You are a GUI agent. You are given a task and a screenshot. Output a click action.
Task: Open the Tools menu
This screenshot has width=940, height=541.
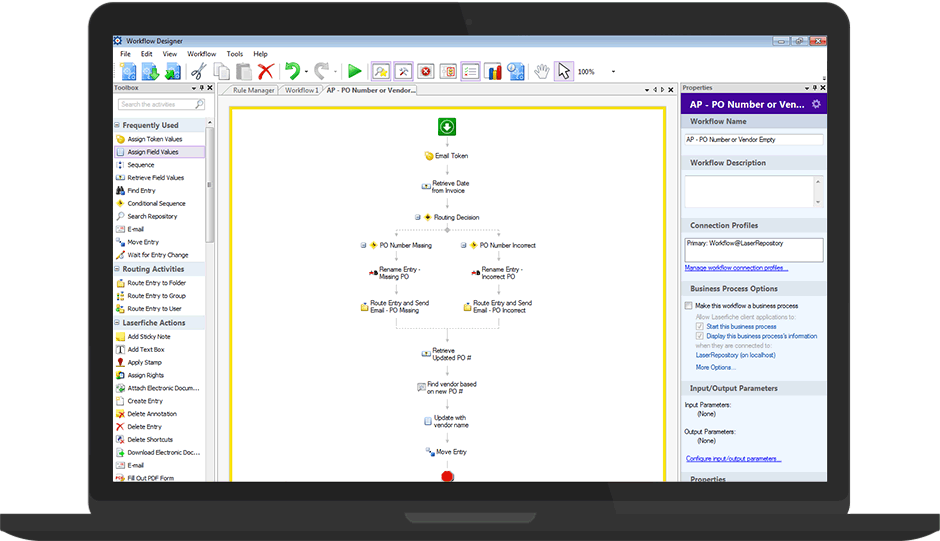point(235,54)
